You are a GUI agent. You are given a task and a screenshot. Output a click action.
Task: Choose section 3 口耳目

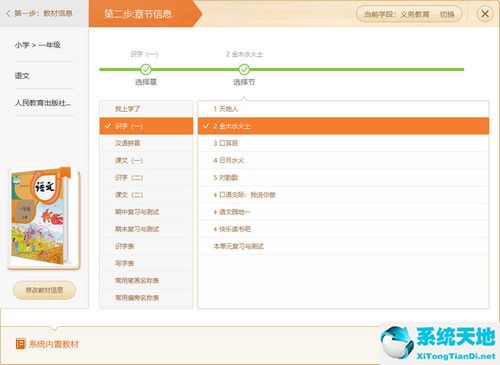pyautogui.click(x=343, y=143)
